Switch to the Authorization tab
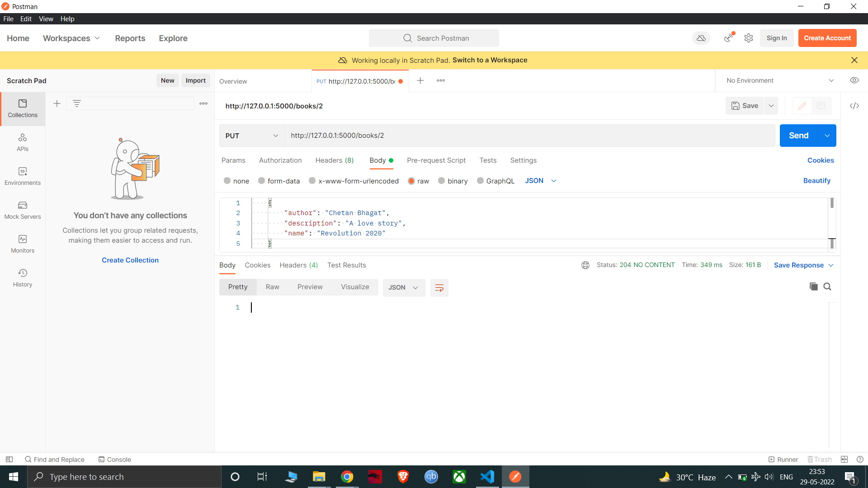The height and width of the screenshot is (488, 868). pyautogui.click(x=280, y=160)
